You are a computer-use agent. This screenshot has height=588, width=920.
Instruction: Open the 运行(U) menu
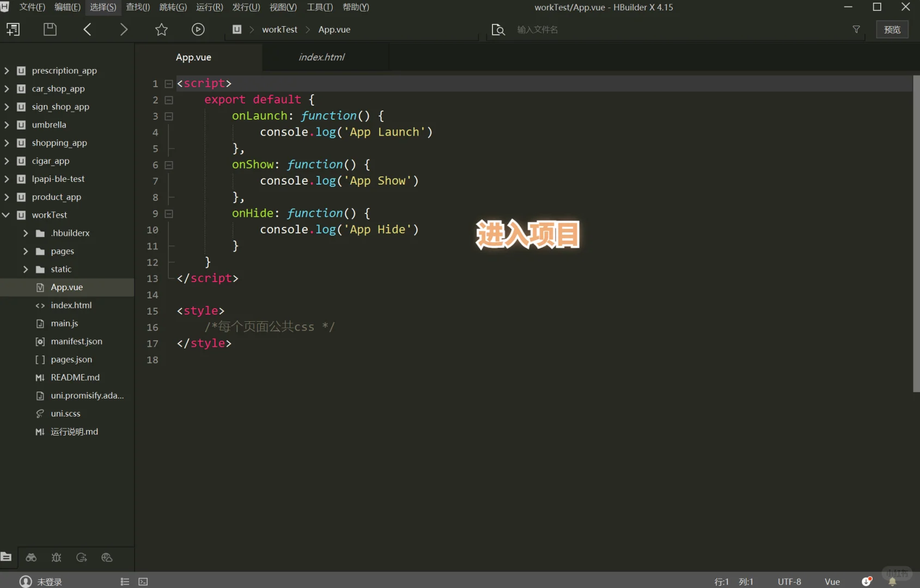[210, 7]
